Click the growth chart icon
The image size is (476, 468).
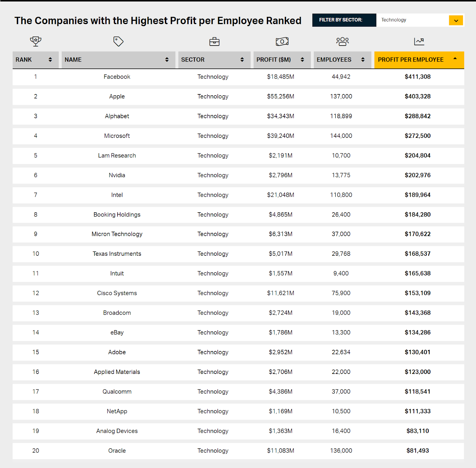419,41
